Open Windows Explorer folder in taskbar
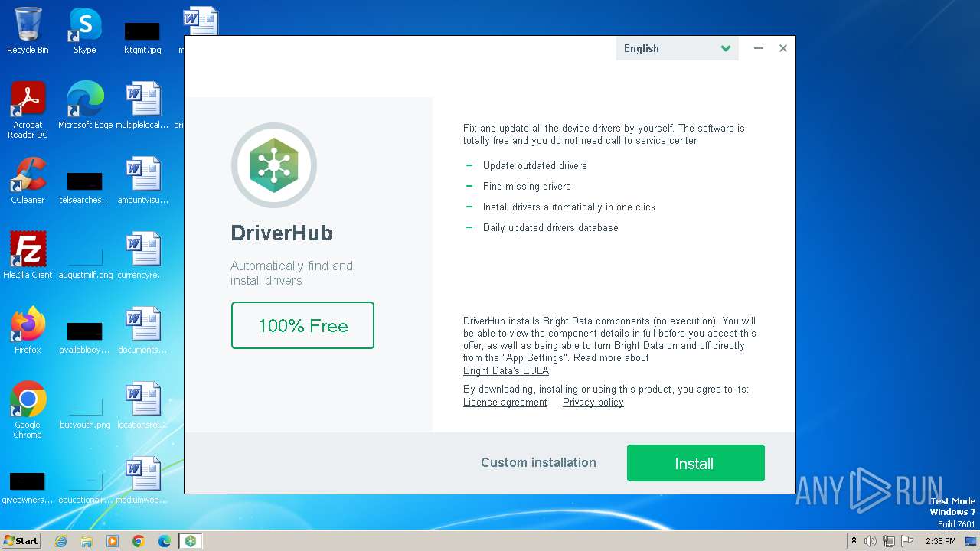The height and width of the screenshot is (551, 980). click(87, 541)
